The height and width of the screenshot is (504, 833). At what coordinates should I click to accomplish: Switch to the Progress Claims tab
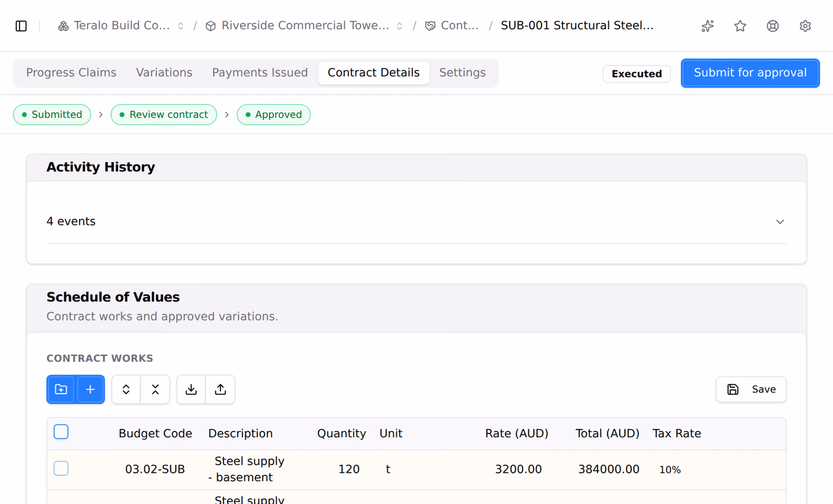(x=71, y=72)
